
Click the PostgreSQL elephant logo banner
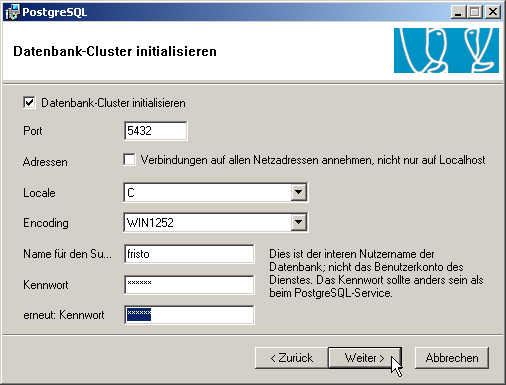[x=446, y=50]
